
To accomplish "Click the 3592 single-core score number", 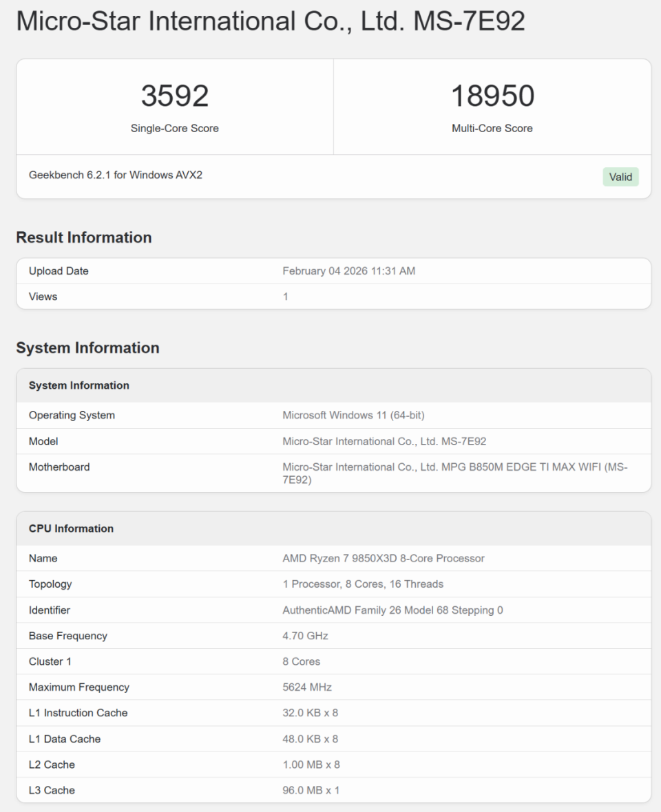I will [175, 96].
